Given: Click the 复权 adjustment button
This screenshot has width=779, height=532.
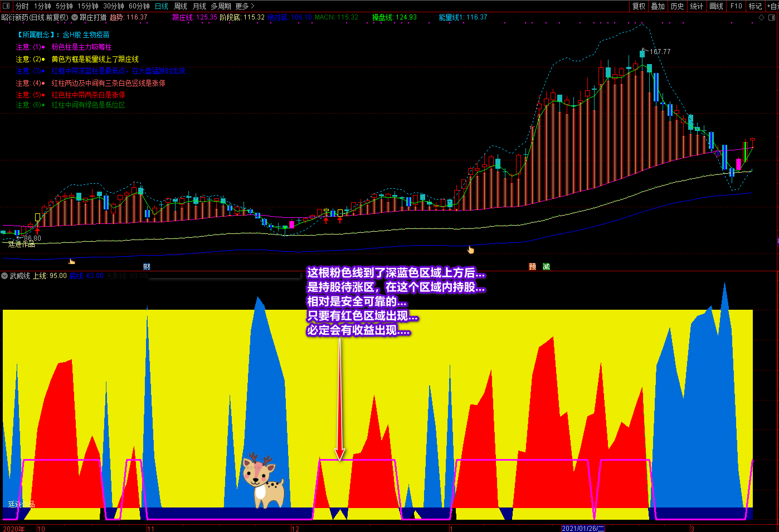Looking at the screenshot, I should [x=639, y=6].
